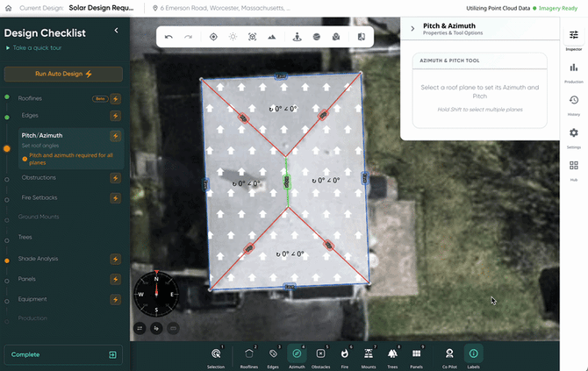
Task: Open the Hub grid panel
Action: click(x=574, y=170)
